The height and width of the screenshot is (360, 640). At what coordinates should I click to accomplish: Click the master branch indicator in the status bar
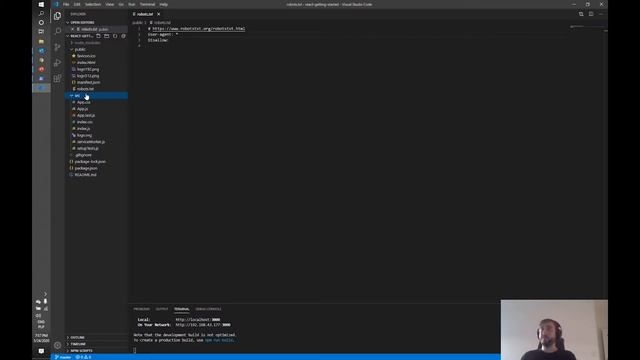pos(63,357)
